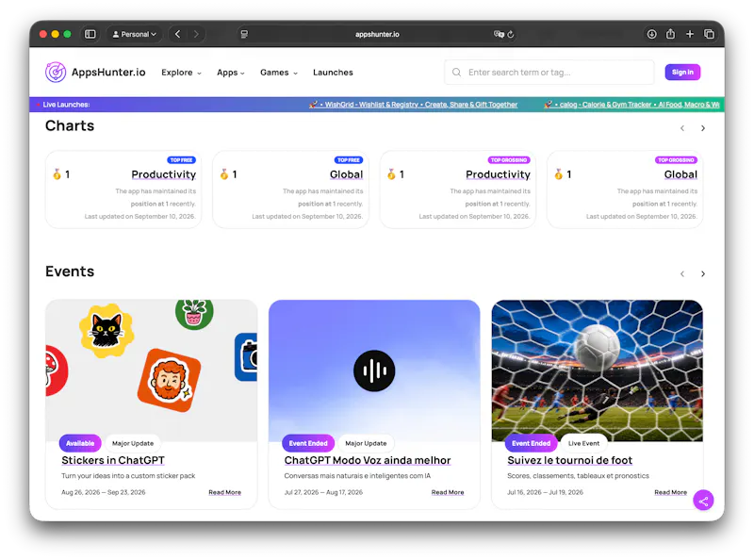Viewport: 754px width, 560px height.
Task: Click the Safari share icon
Action: point(670,34)
